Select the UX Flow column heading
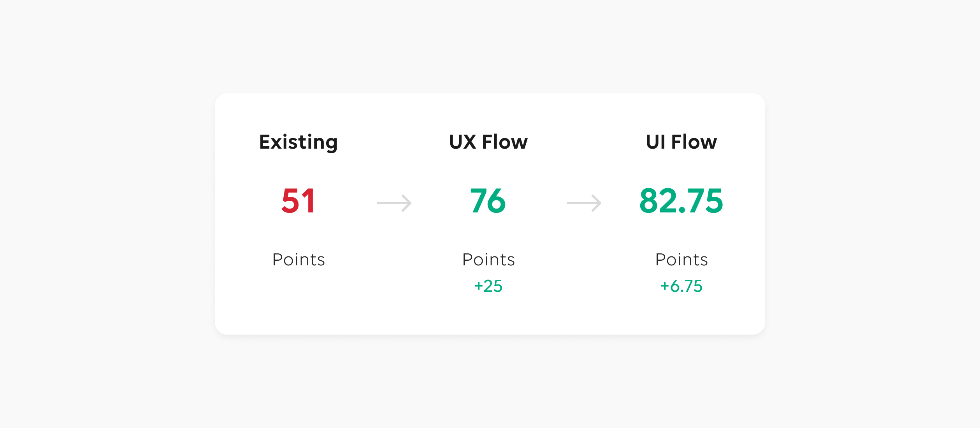 tap(488, 142)
